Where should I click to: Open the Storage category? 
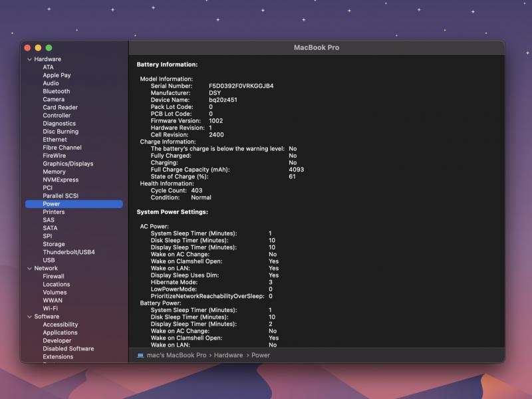(x=54, y=244)
